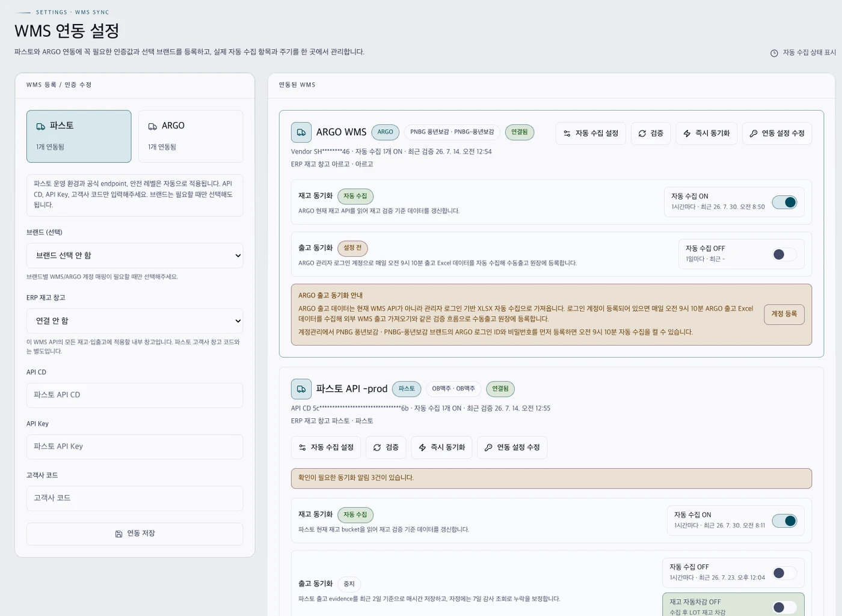Click the 연결됨 badge on ARGO WMS
This screenshot has height=616, width=842.
pos(520,132)
